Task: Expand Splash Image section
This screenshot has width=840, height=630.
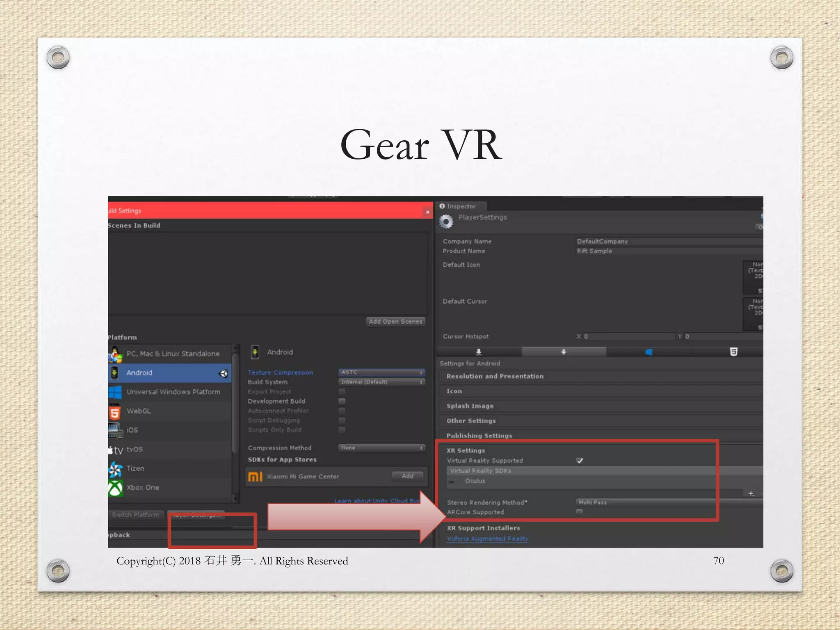Action: (x=601, y=406)
